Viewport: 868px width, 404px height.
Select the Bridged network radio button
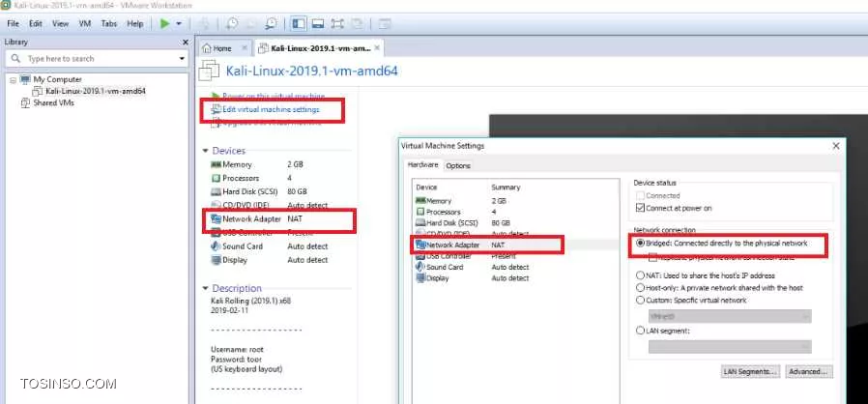[641, 243]
